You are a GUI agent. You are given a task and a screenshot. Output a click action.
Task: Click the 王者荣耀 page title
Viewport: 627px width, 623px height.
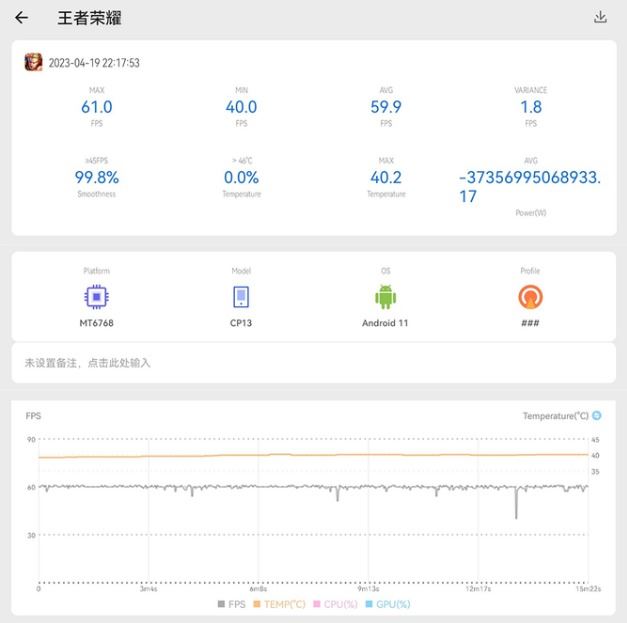click(89, 18)
